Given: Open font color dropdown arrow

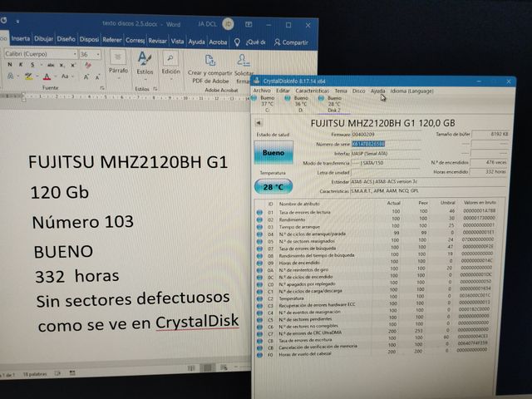Looking at the screenshot, I should pos(55,76).
